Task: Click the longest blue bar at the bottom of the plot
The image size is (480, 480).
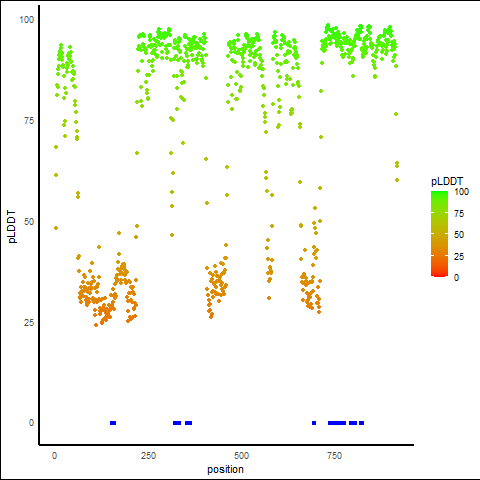Action: 337,423
